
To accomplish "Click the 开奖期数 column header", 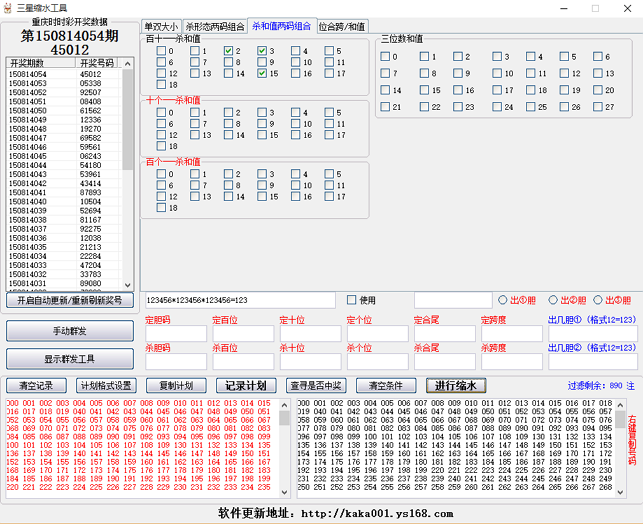I will tap(41, 63).
